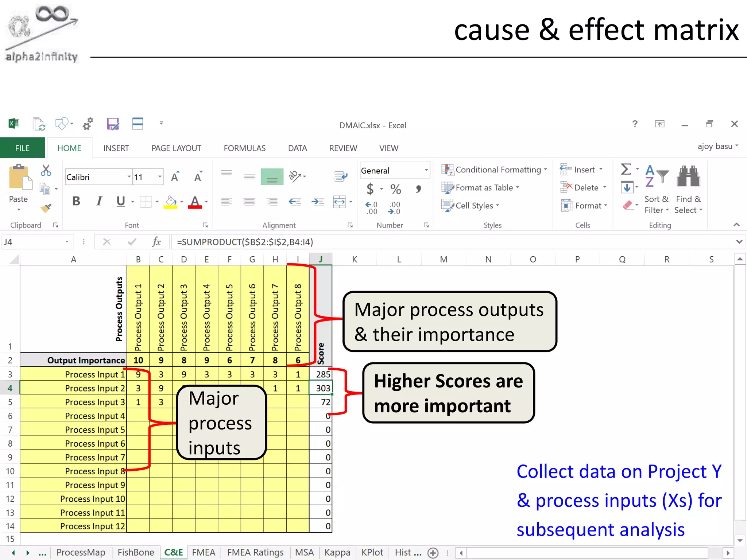Click the Excel Help question mark
This screenshot has width=747, height=560.
(x=635, y=124)
